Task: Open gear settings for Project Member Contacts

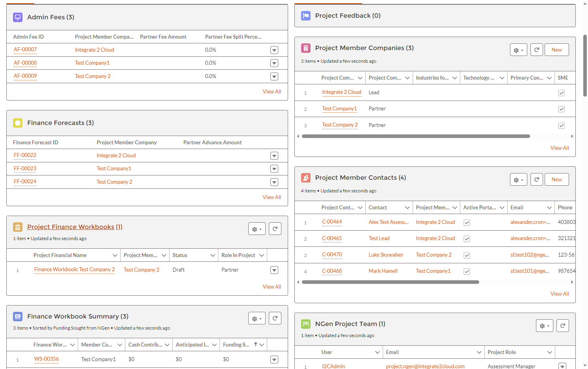Action: pyautogui.click(x=519, y=179)
